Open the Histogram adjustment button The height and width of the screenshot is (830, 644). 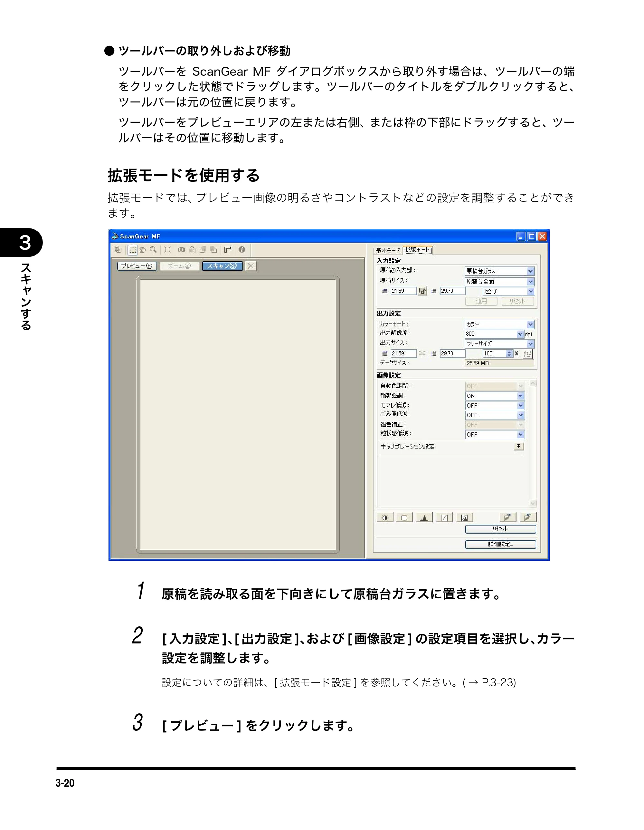click(424, 517)
